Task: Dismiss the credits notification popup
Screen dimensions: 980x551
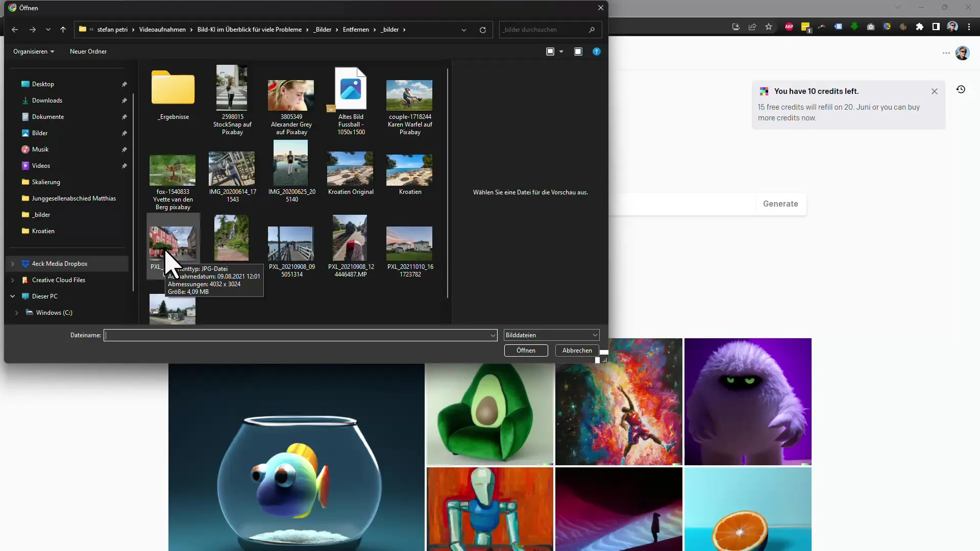Action: point(934,91)
